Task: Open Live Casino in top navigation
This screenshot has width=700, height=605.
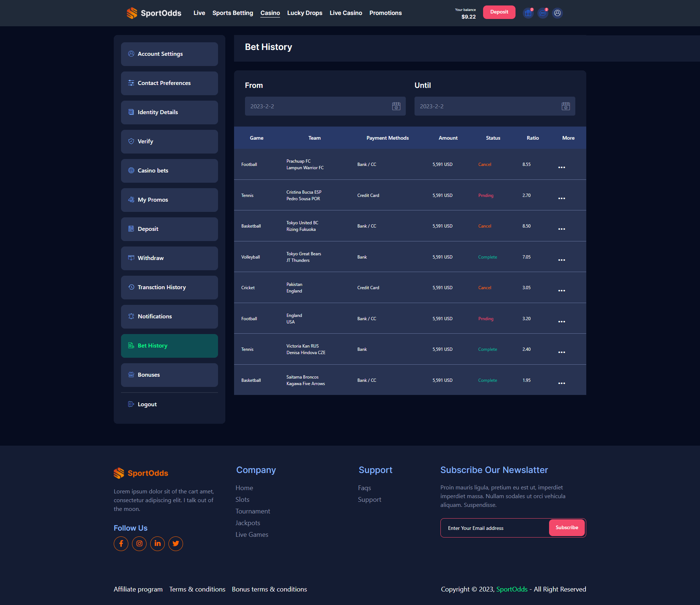Action: click(x=346, y=13)
